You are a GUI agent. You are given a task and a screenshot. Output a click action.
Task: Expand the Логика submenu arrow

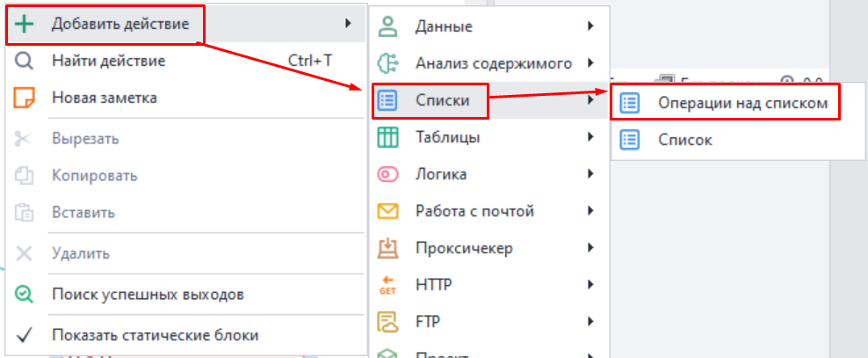pyautogui.click(x=591, y=174)
